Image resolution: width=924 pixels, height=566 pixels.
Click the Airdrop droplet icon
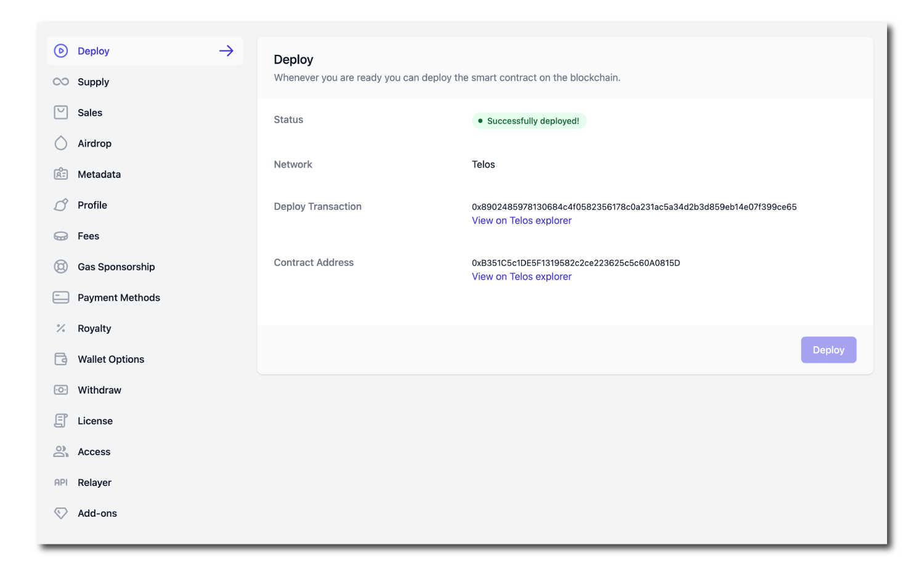point(61,144)
